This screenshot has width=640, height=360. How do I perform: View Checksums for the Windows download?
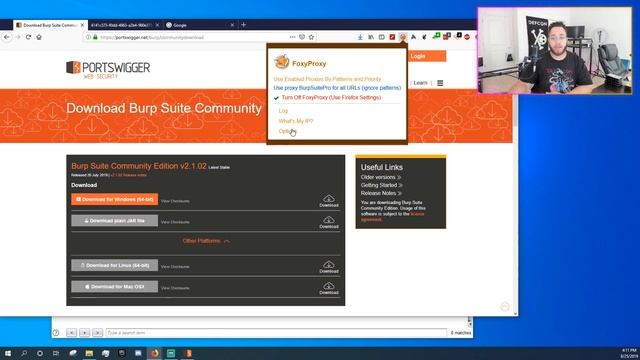coord(175,201)
